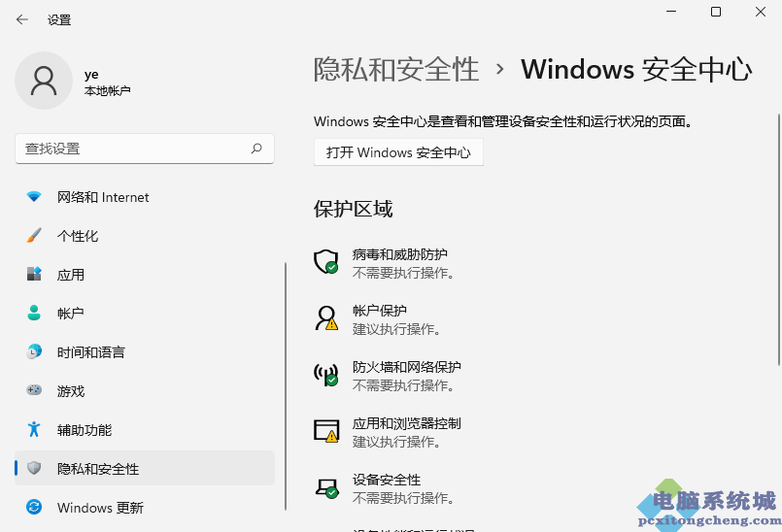Open 时间和语言 settings
Screen dimensions: 782x532
(145, 352)
